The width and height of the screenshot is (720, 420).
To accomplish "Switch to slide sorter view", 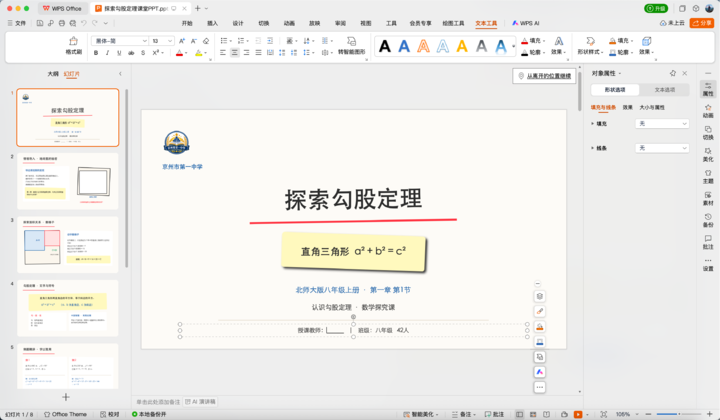I will (x=533, y=414).
